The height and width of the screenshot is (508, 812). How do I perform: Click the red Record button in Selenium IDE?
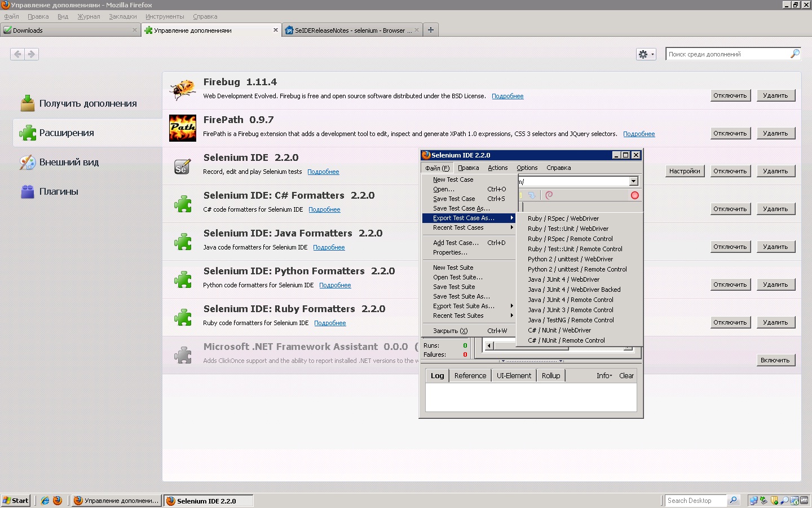pyautogui.click(x=634, y=195)
